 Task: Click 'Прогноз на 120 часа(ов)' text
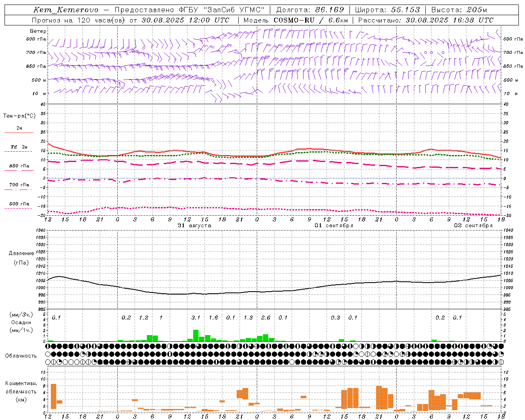pyautogui.click(x=78, y=20)
